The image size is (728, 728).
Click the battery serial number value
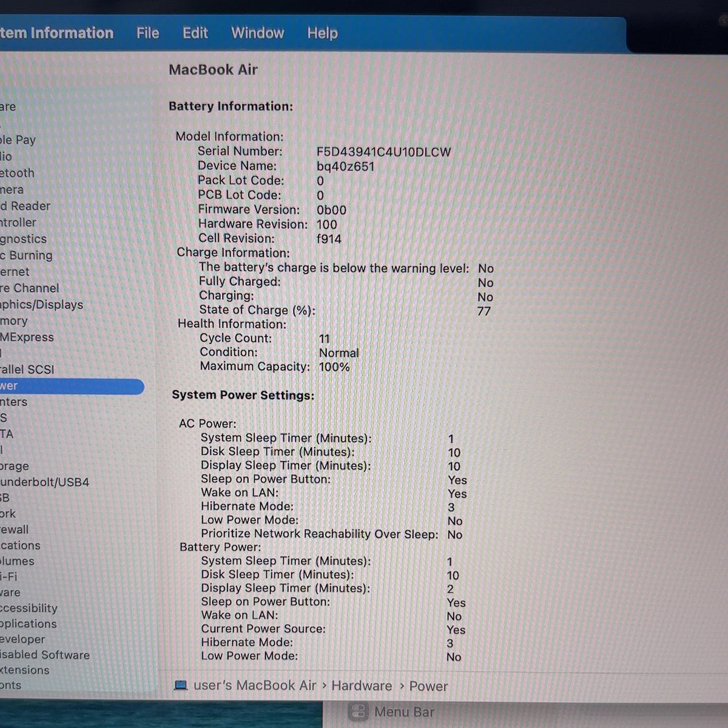pyautogui.click(x=383, y=152)
